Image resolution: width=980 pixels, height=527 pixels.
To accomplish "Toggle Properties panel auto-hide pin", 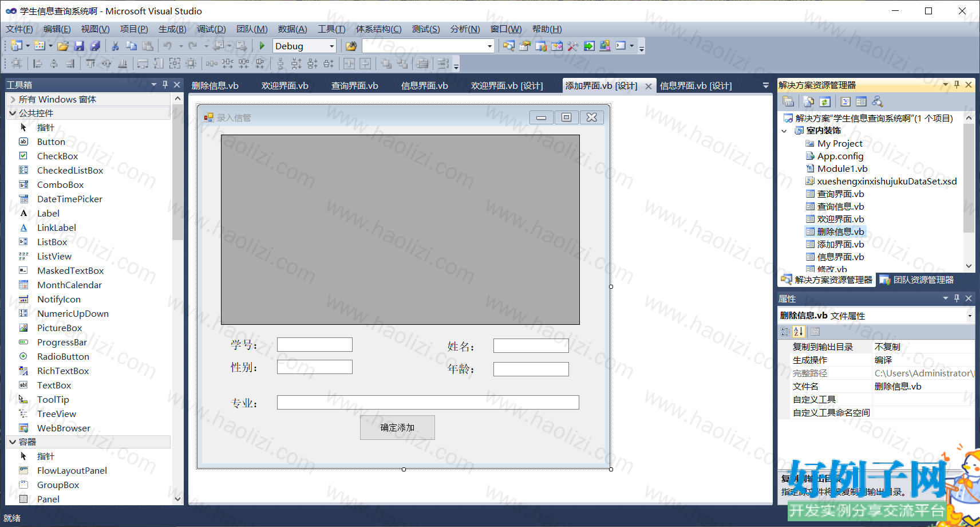I will (x=957, y=298).
